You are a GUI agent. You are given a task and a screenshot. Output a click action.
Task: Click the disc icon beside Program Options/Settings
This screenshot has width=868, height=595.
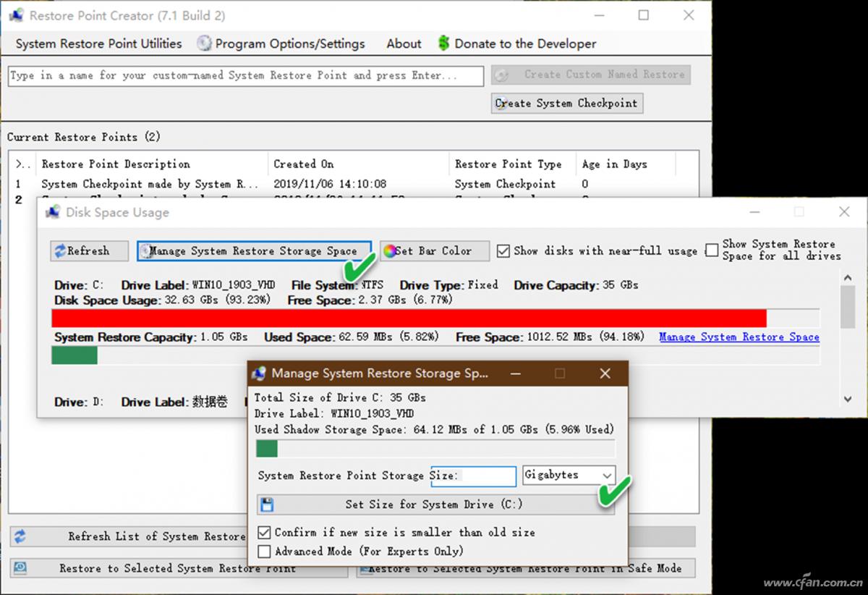[x=205, y=43]
